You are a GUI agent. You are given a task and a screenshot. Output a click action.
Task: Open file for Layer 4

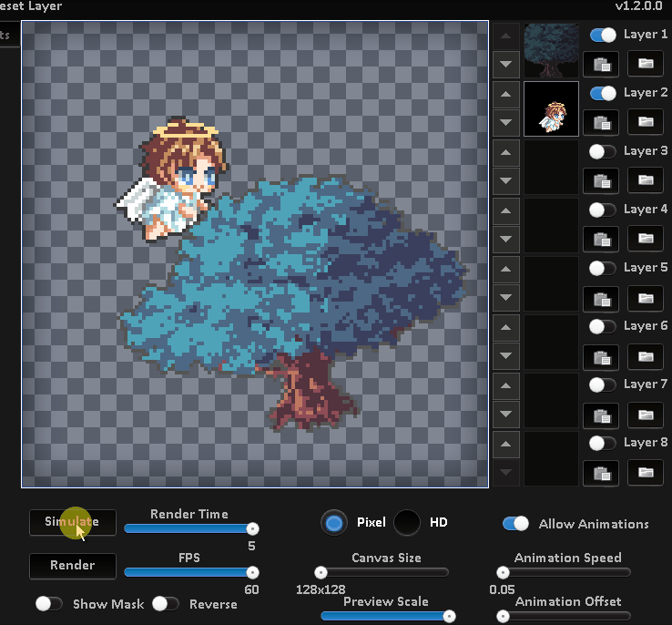646,240
